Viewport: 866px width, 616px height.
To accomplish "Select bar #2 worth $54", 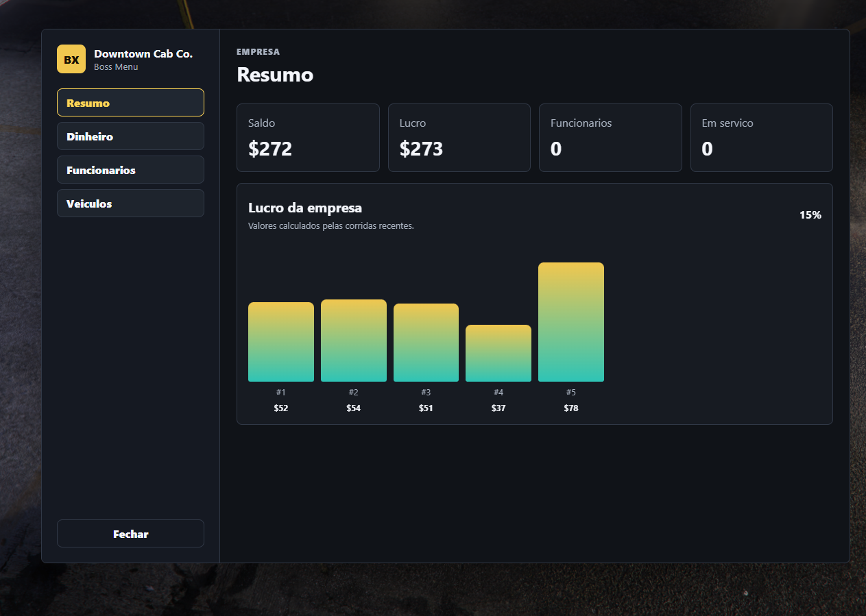I will click(x=354, y=341).
